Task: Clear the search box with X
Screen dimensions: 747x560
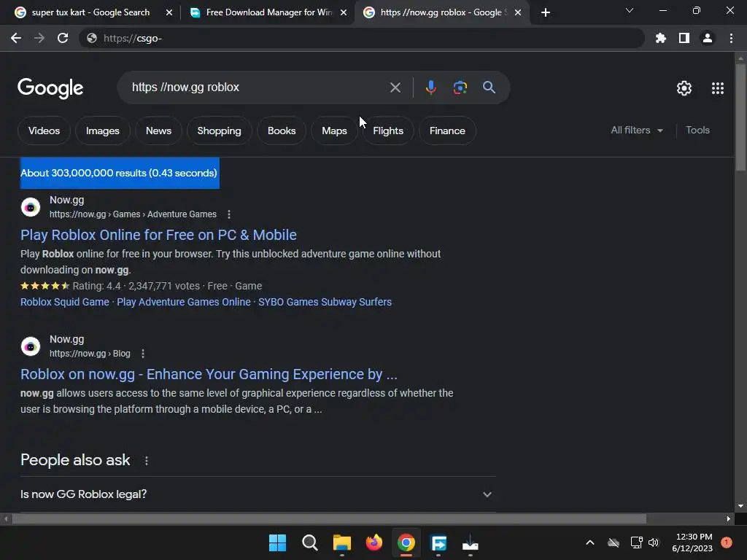Action: pos(395,87)
